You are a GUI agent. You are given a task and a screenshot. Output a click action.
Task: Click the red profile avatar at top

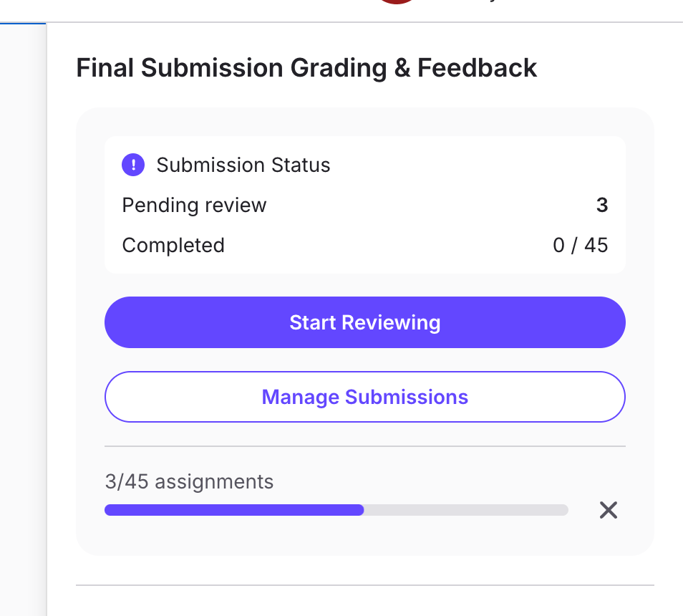point(397,1)
